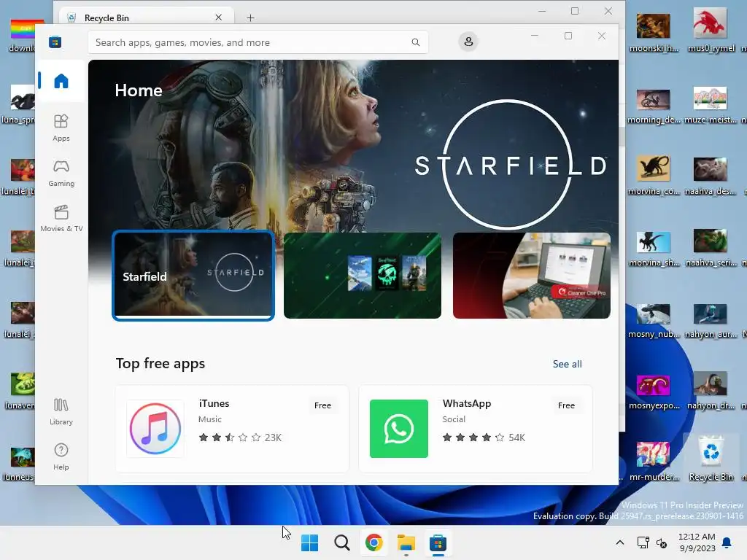Open the Apps section in sidebar
Viewport: 747px width, 560px height.
[61, 128]
